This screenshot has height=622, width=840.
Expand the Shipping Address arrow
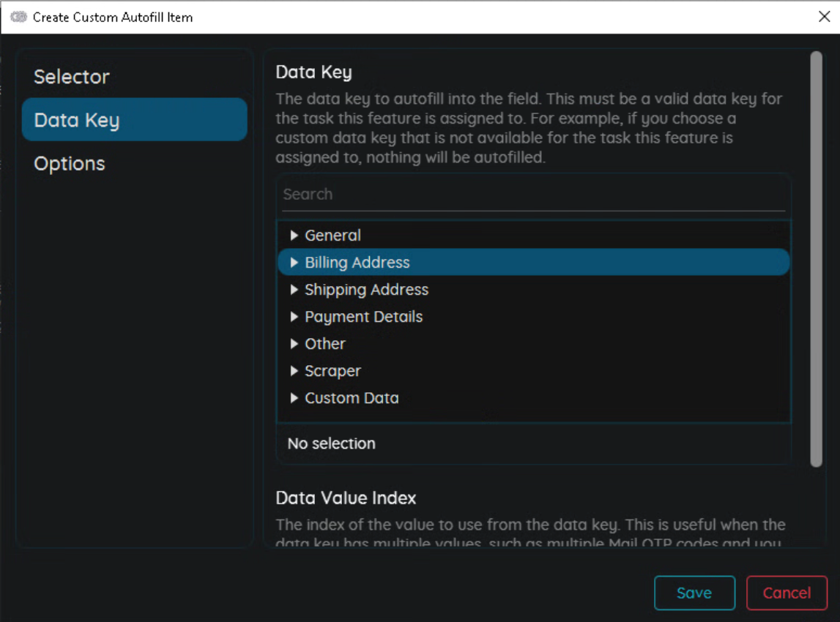point(294,290)
